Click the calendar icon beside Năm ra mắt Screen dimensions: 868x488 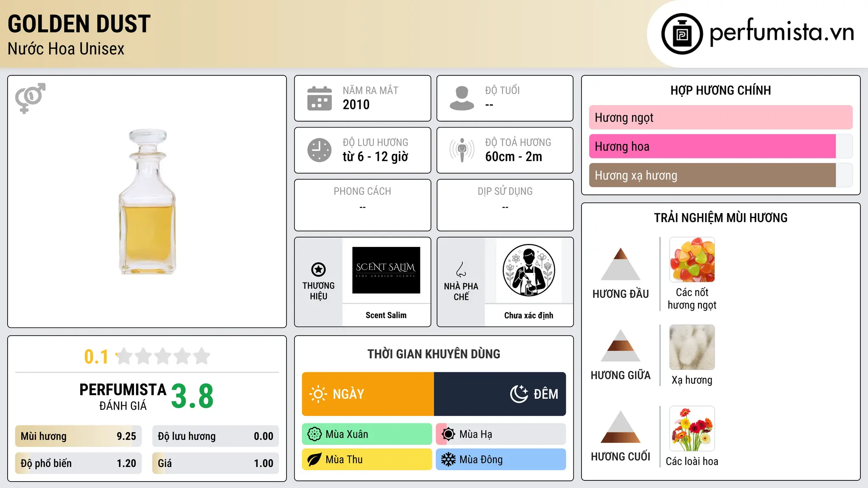coord(320,98)
